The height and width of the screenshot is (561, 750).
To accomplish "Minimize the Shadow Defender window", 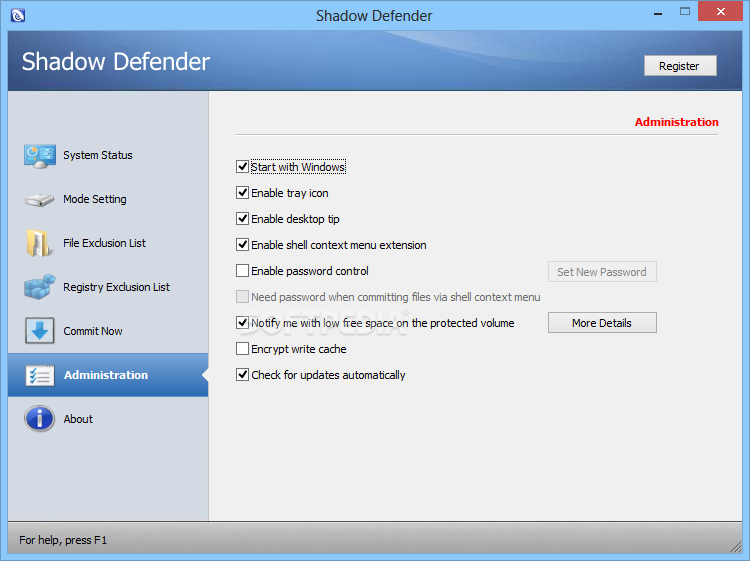I will [x=658, y=12].
